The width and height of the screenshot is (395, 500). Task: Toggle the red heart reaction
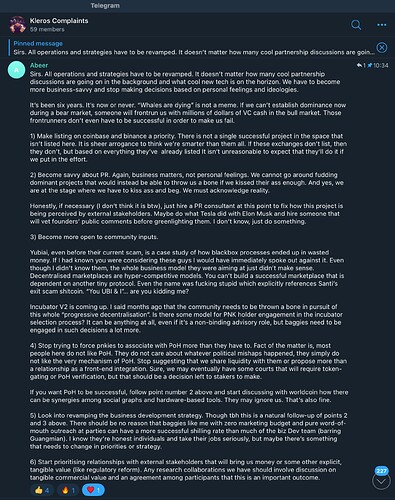pos(93,490)
